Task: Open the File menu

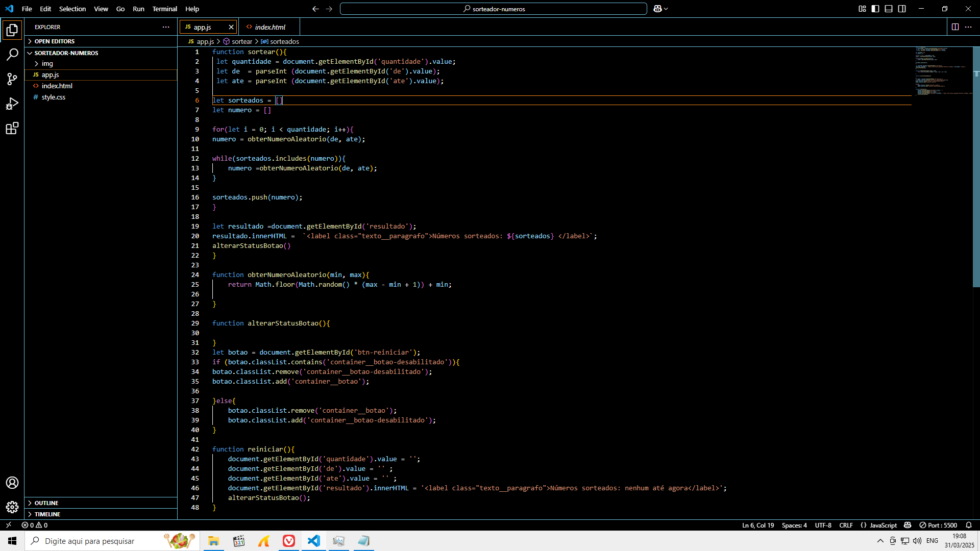Action: coord(27,9)
